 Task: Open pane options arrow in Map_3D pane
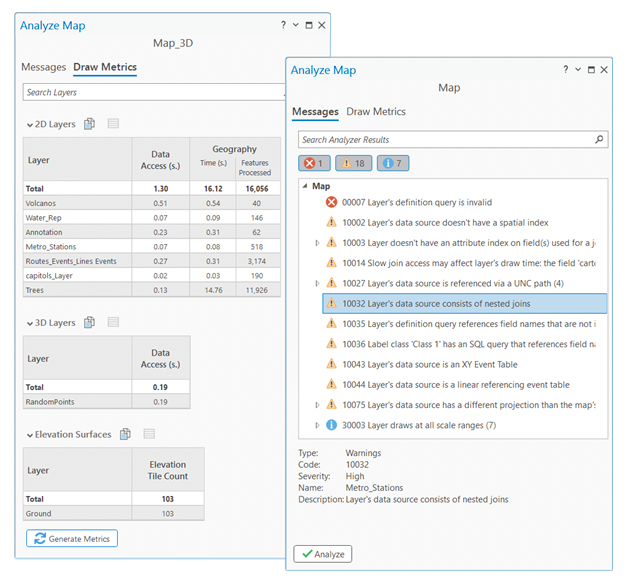(295, 25)
